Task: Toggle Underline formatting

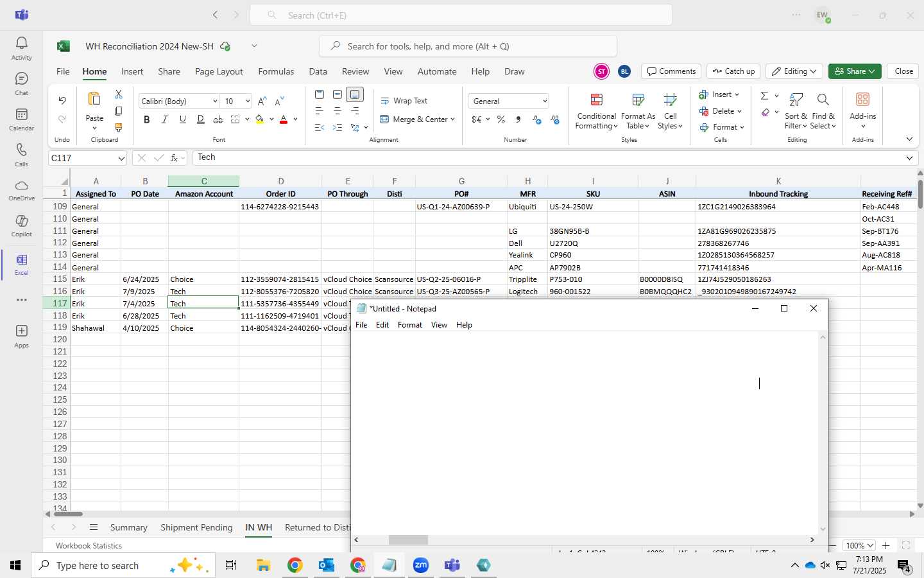Action: 183,119
